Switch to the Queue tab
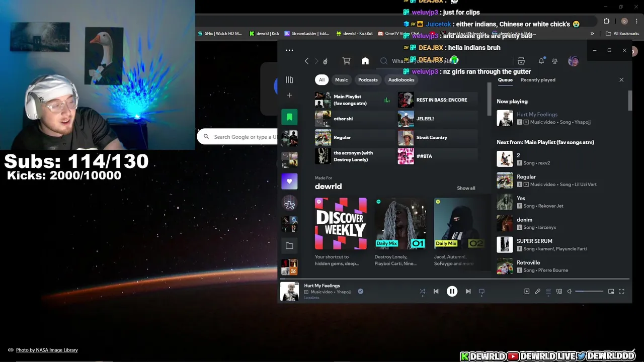Image resolution: width=644 pixels, height=362 pixels. pos(505,80)
